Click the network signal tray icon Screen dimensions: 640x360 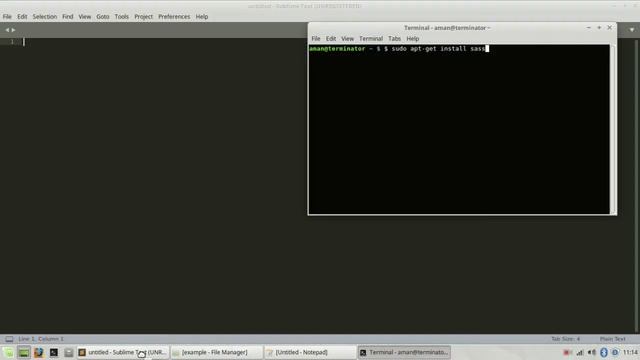pos(580,352)
